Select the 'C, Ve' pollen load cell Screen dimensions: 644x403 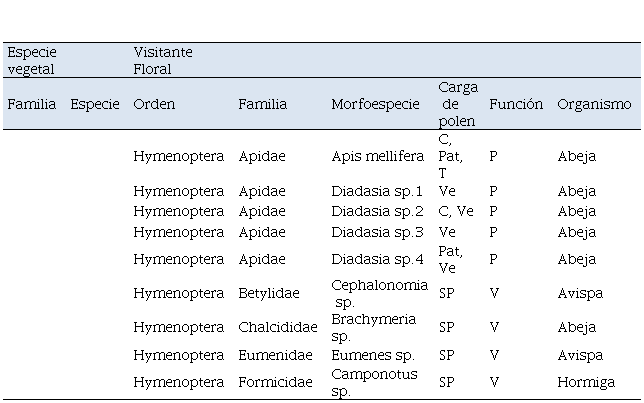click(456, 211)
